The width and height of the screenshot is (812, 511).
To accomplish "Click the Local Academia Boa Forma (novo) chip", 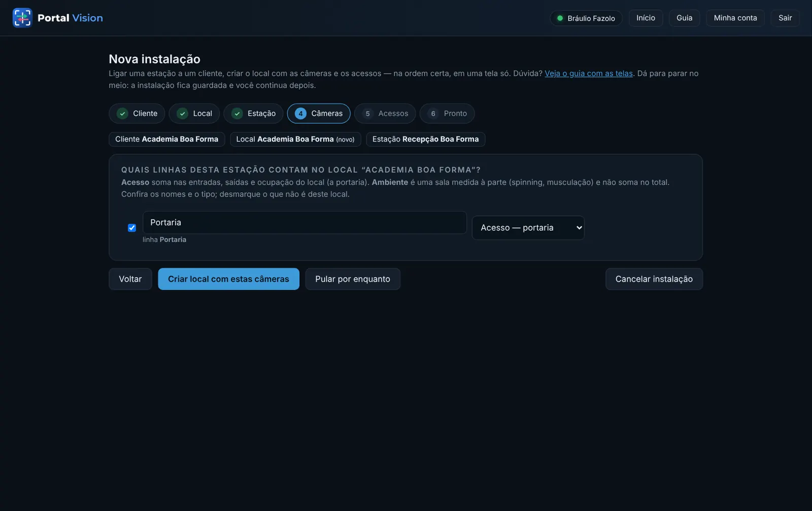I will click(x=295, y=139).
